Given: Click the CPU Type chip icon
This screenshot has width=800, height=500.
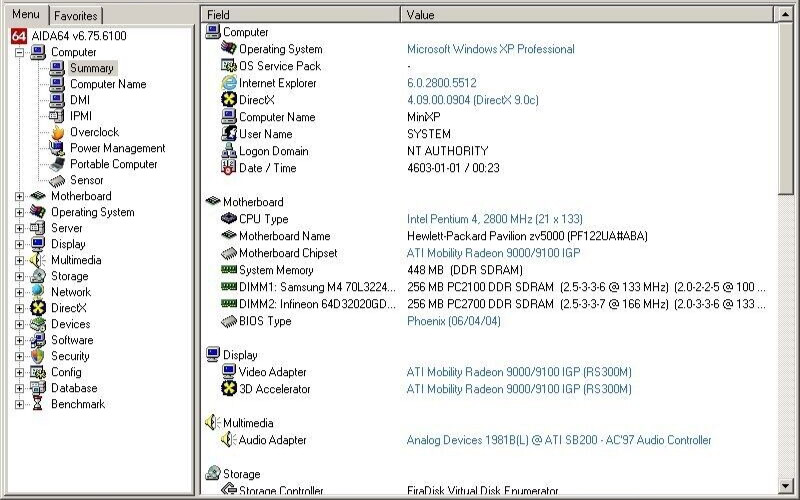Looking at the screenshot, I should coord(229,218).
